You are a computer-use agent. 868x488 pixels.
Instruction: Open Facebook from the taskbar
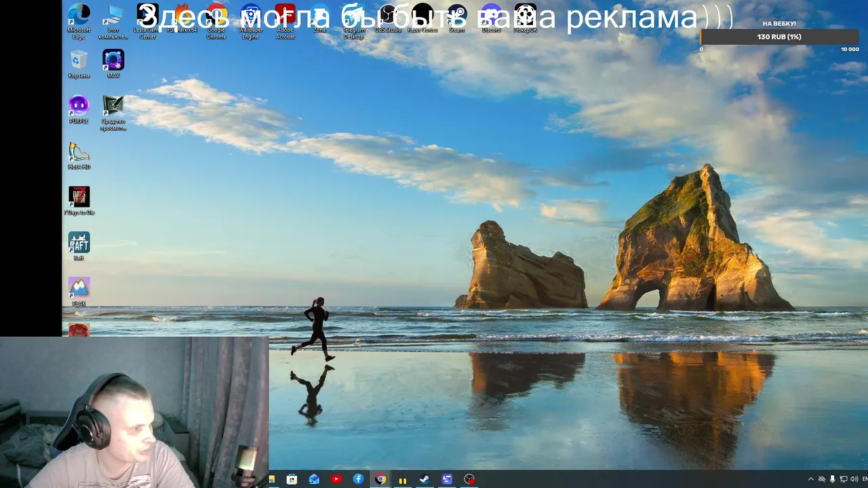358,479
